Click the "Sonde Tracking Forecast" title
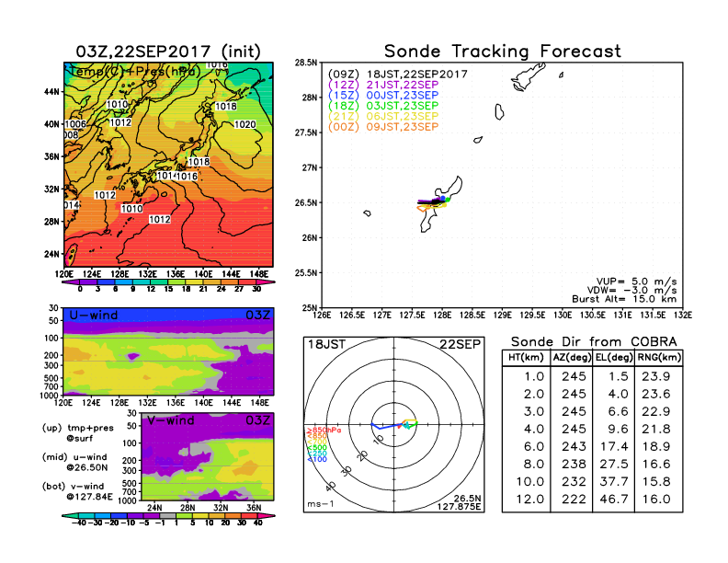This screenshot has height=563, width=728. point(503,52)
